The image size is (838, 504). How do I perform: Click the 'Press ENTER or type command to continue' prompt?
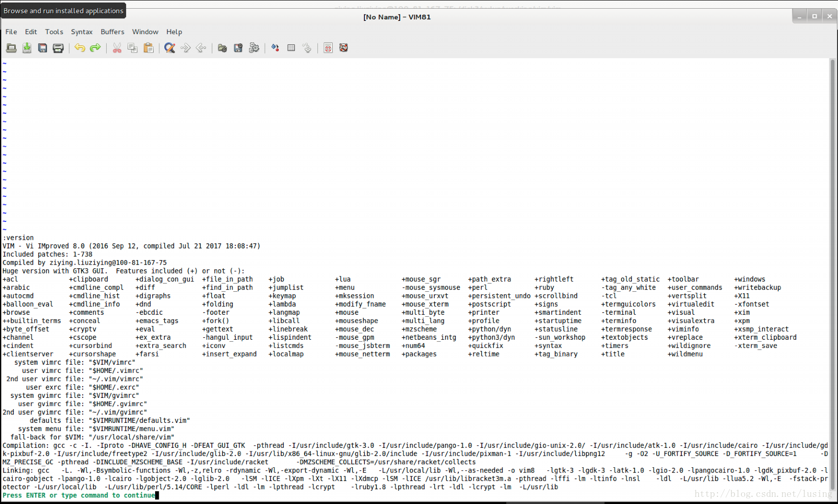(x=79, y=495)
